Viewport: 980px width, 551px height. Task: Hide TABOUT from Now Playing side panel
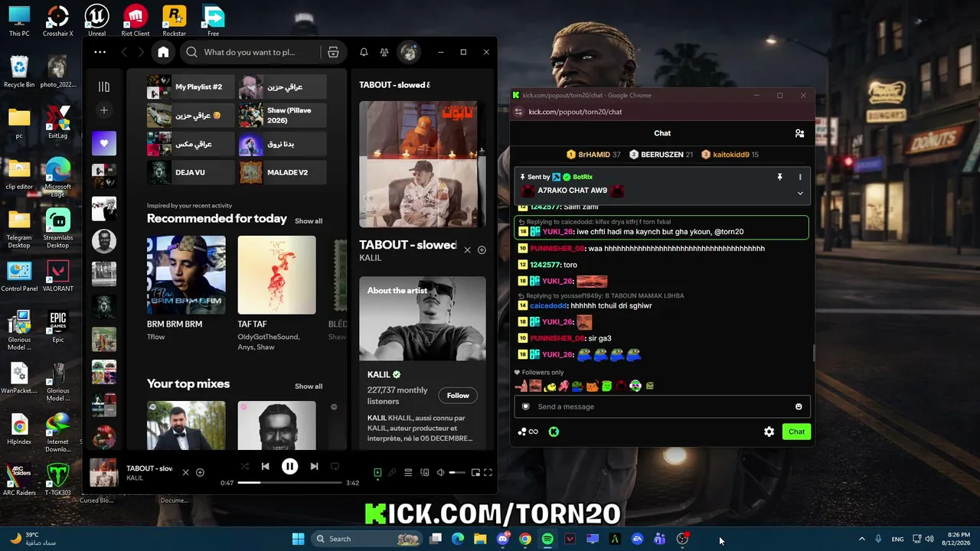[x=467, y=250]
